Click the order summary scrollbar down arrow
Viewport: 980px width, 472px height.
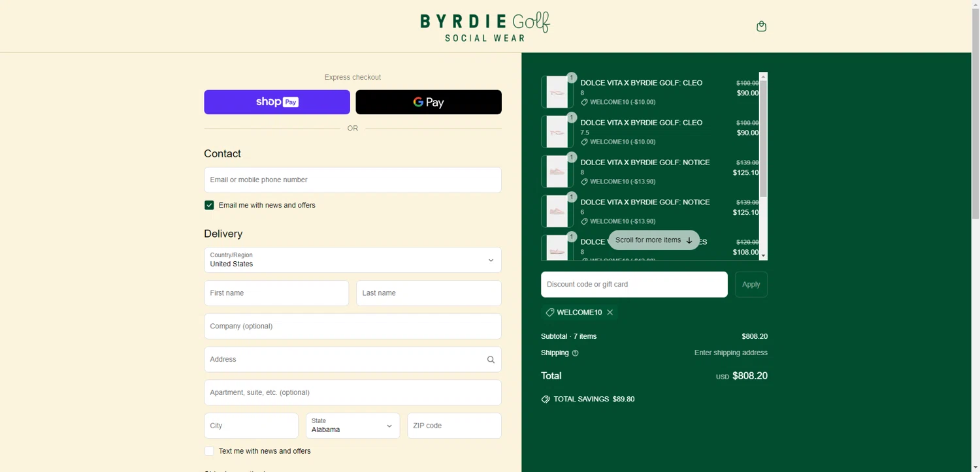point(763,256)
